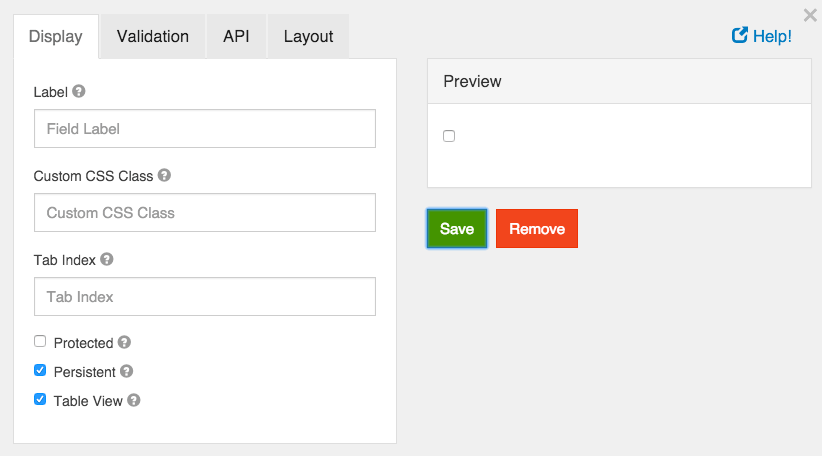The image size is (822, 456).
Task: Click the external link icon beside Help
Action: [740, 36]
